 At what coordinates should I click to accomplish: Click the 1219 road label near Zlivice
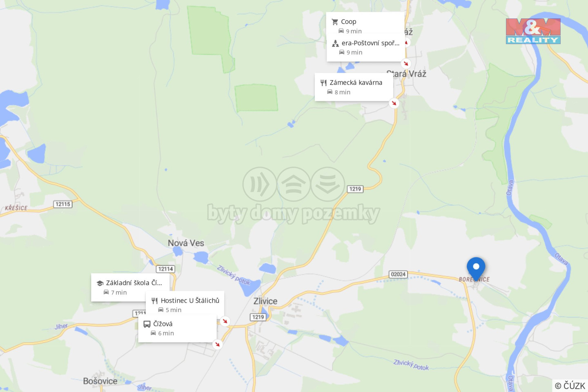click(258, 317)
